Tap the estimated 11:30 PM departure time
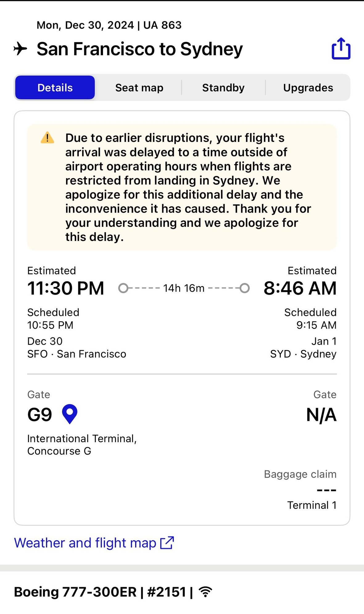Screen dimensions: 364x614 tap(66, 288)
